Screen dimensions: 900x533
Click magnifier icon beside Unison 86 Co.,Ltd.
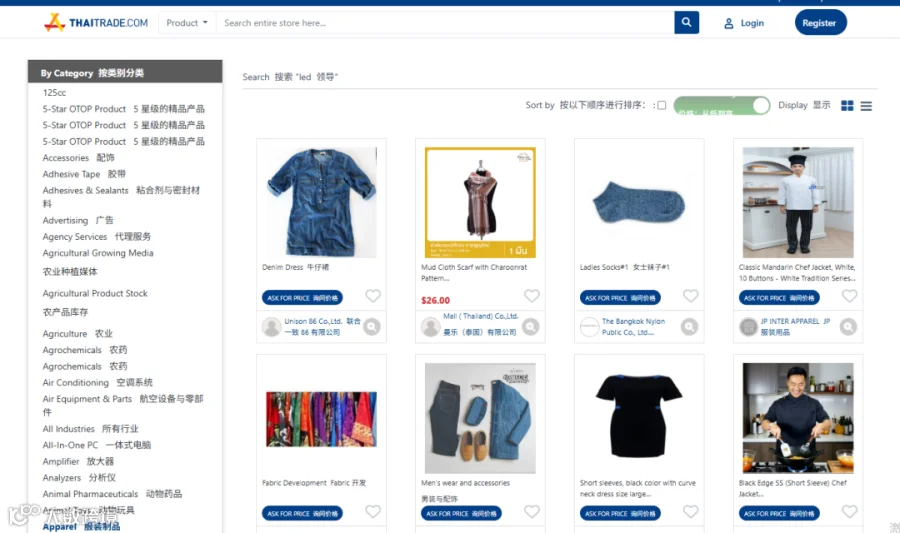372,326
